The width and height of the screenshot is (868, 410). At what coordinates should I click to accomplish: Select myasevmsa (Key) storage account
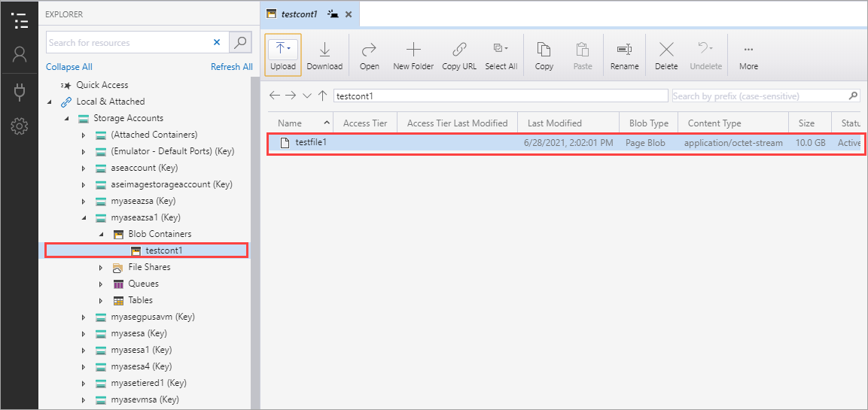(x=145, y=399)
